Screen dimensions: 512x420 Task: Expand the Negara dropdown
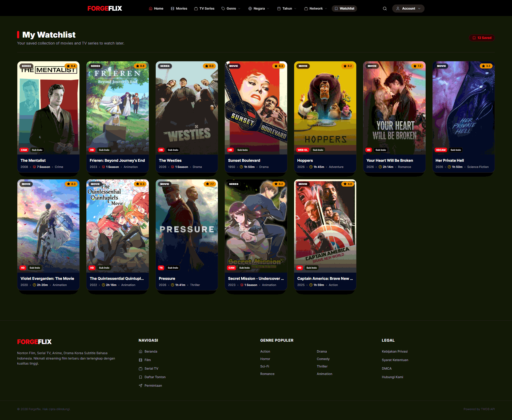[x=259, y=9]
